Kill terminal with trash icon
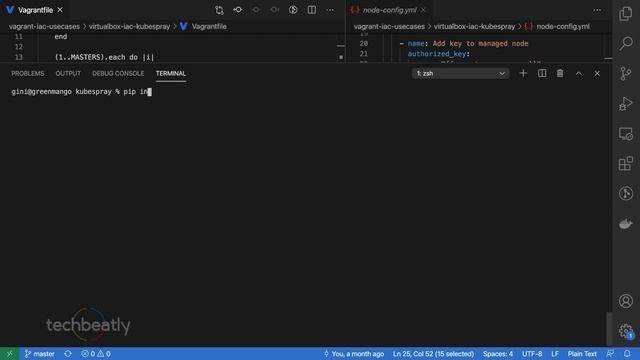Screen dimensions: 640x360 tap(560, 73)
